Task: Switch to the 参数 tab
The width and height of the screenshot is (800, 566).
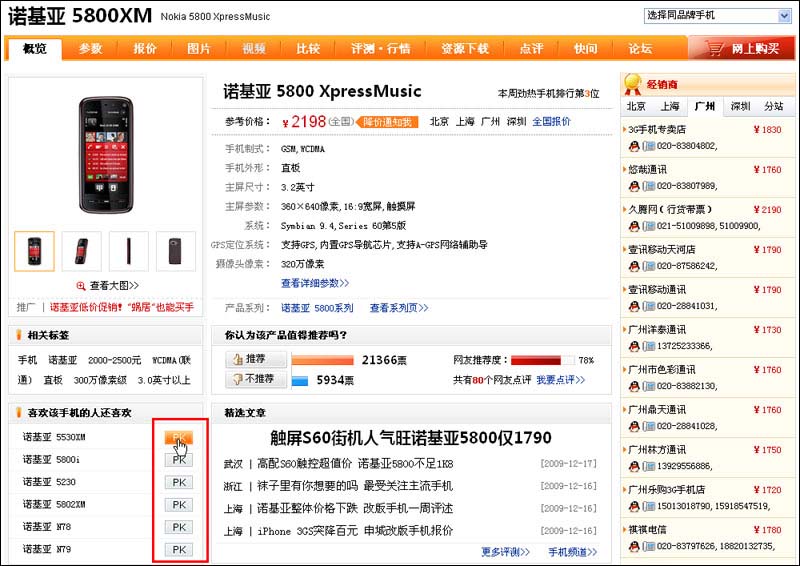Action: click(90, 48)
